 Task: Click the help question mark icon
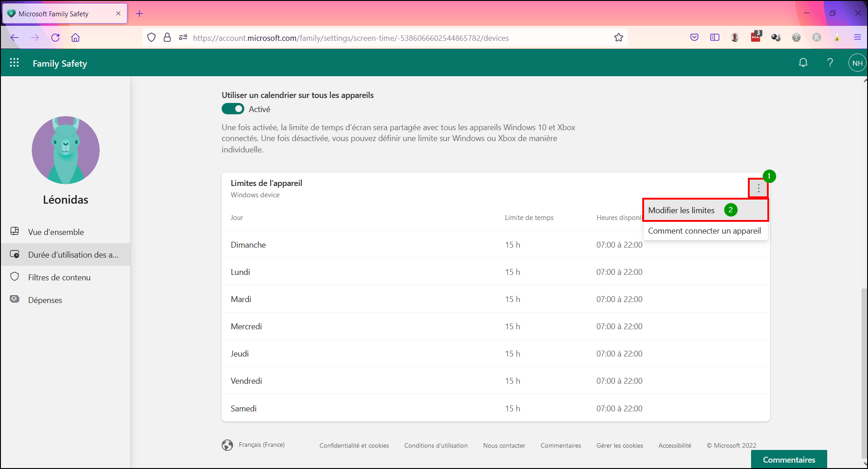coord(830,63)
